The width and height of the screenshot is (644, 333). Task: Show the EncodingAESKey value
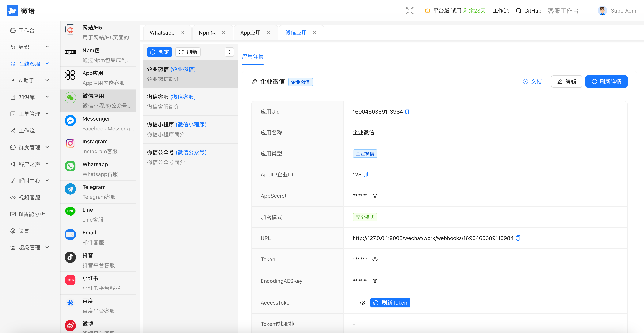click(x=375, y=281)
